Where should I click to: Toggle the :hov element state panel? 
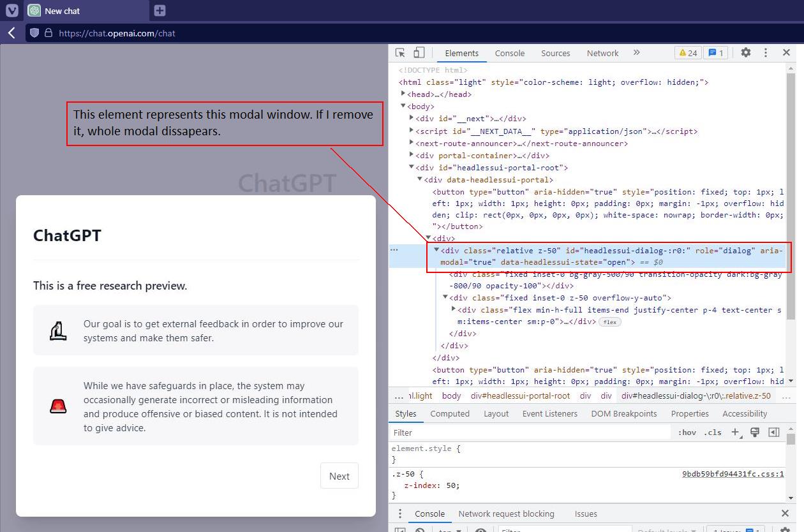(687, 432)
